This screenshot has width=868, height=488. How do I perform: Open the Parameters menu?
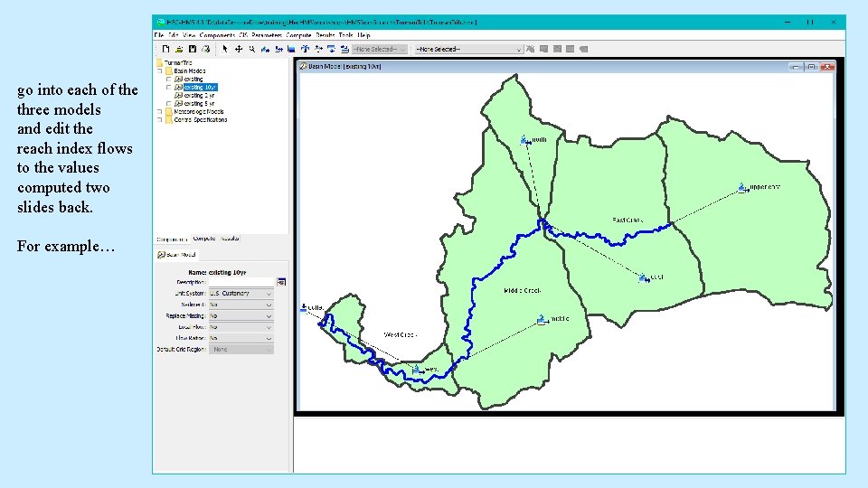(x=266, y=35)
